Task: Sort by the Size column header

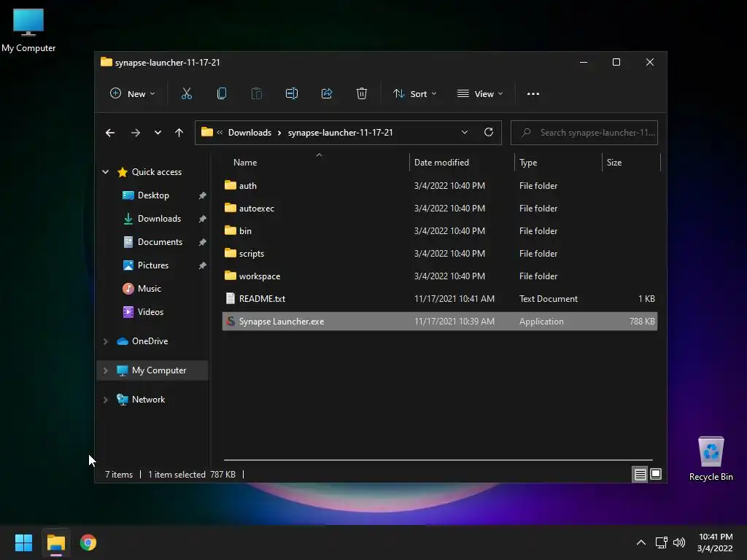Action: 614,163
